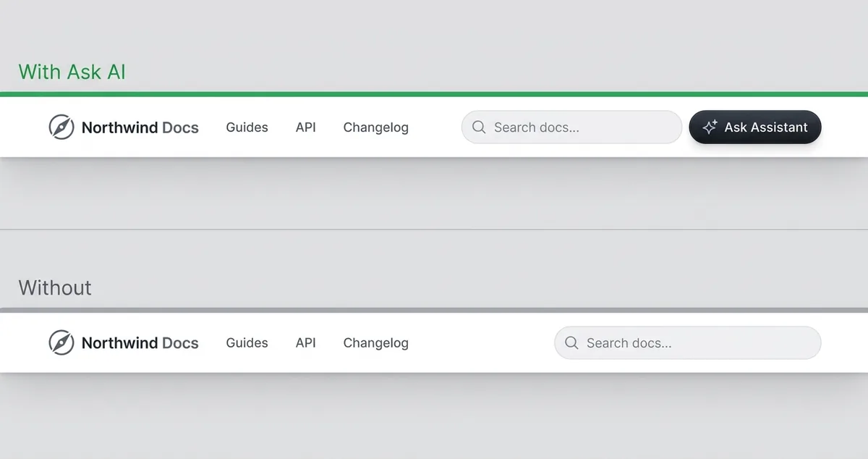This screenshot has height=459, width=868.
Task: Open API in the Without navbar
Action: pos(306,343)
